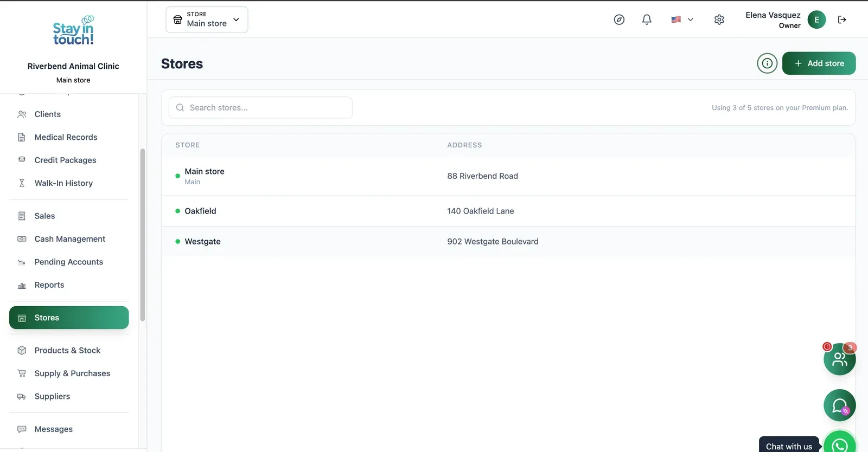Open Cash Management
Viewport: 868px width, 452px height.
click(x=69, y=239)
